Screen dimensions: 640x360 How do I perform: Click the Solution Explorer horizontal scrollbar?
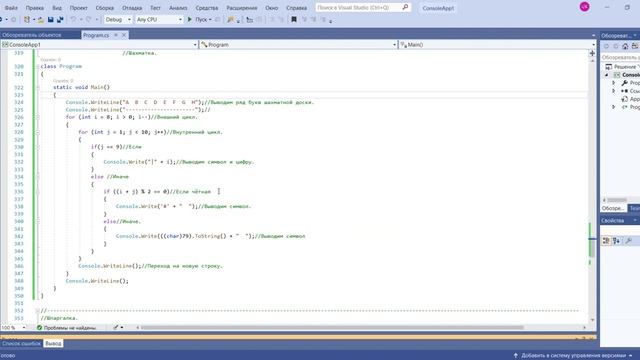617,200
